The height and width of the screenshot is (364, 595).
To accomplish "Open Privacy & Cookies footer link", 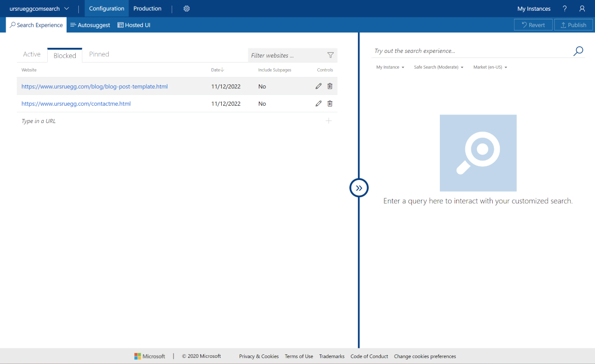I will [259, 356].
